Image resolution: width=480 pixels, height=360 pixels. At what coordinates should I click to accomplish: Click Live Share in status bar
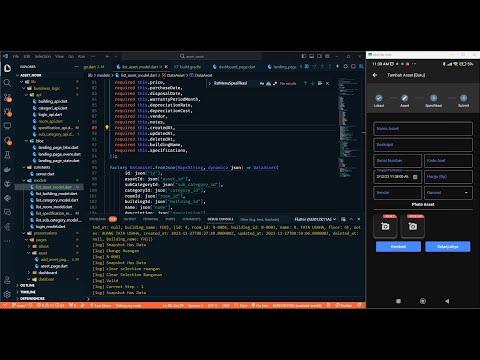(x=100, y=305)
